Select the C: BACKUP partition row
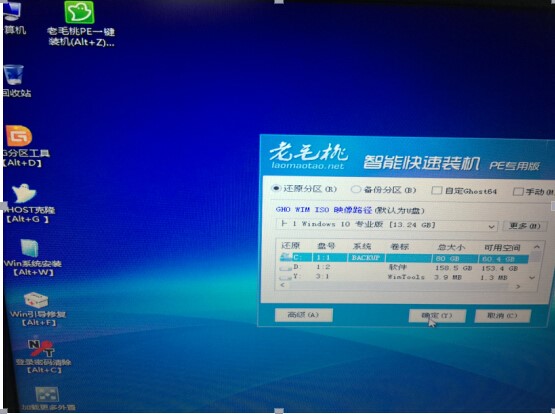 (404, 258)
